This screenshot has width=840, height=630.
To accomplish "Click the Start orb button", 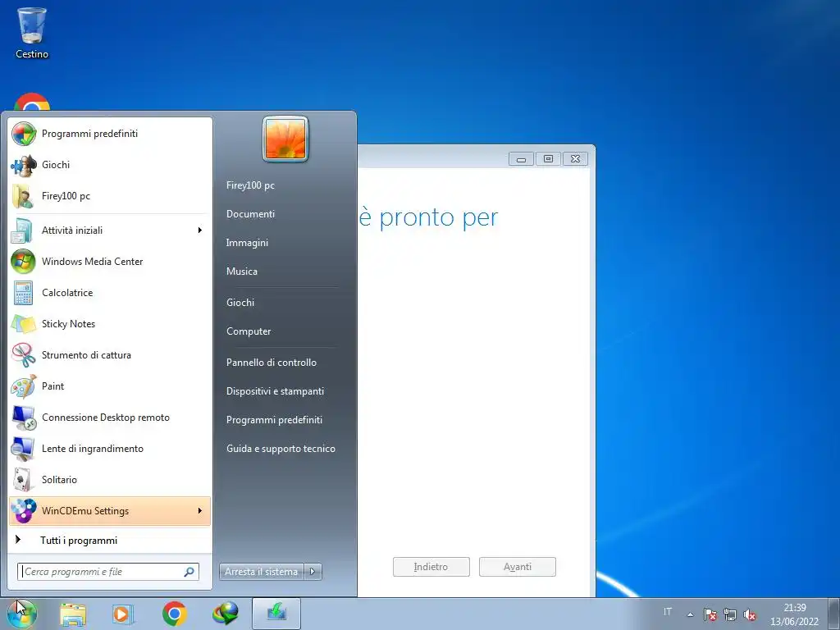I will (x=22, y=614).
